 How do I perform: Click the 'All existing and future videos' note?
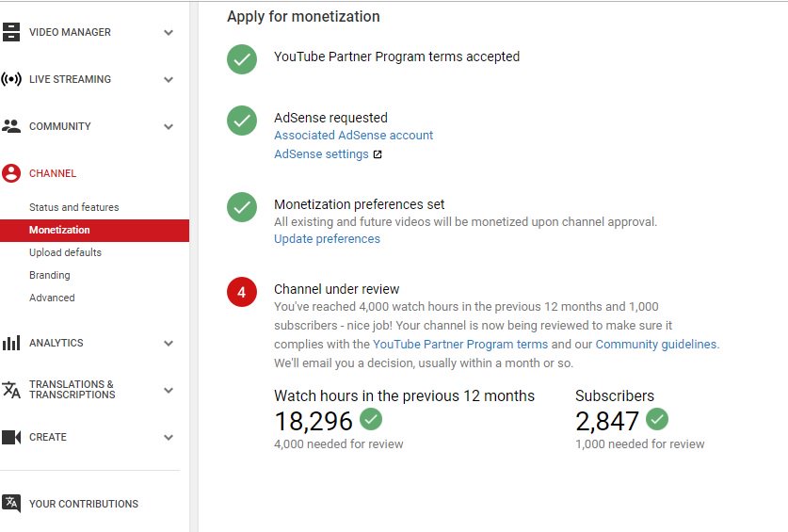tap(465, 222)
